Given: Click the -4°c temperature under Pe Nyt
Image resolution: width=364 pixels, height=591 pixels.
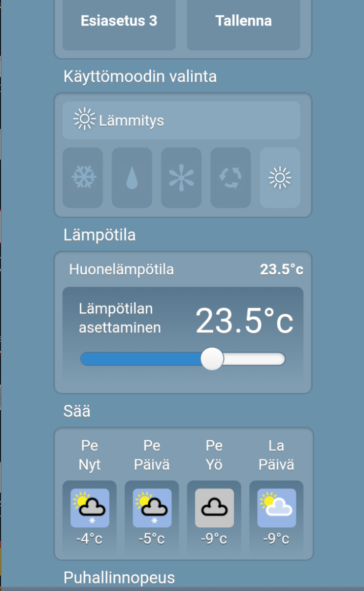Looking at the screenshot, I should [90, 539].
